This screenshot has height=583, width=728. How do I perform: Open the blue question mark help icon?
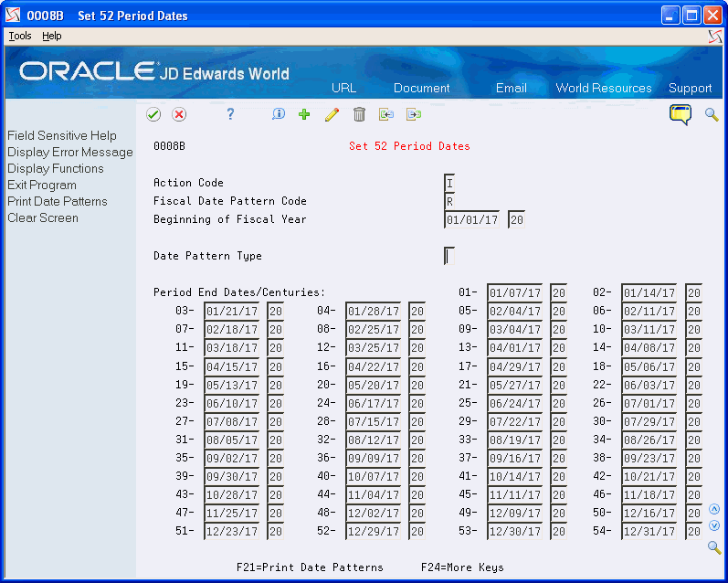click(x=230, y=114)
